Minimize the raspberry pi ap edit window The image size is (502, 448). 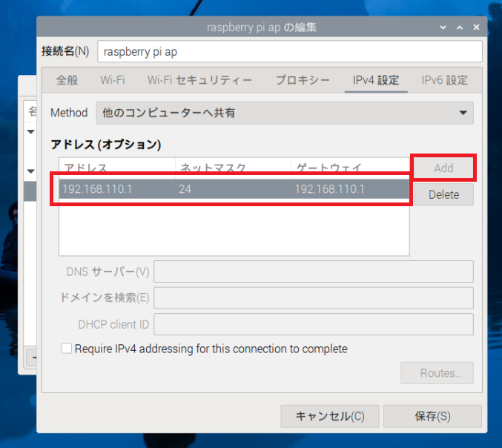click(443, 27)
